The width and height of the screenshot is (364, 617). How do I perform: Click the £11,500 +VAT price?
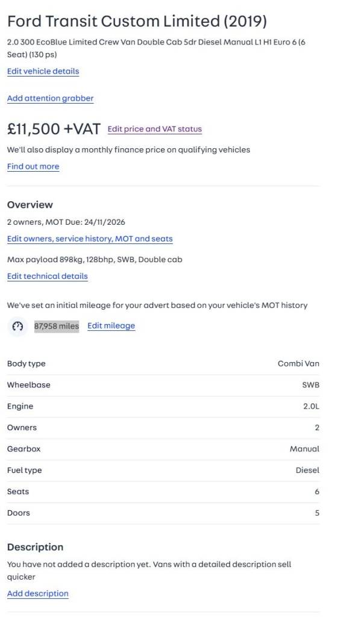tap(53, 129)
